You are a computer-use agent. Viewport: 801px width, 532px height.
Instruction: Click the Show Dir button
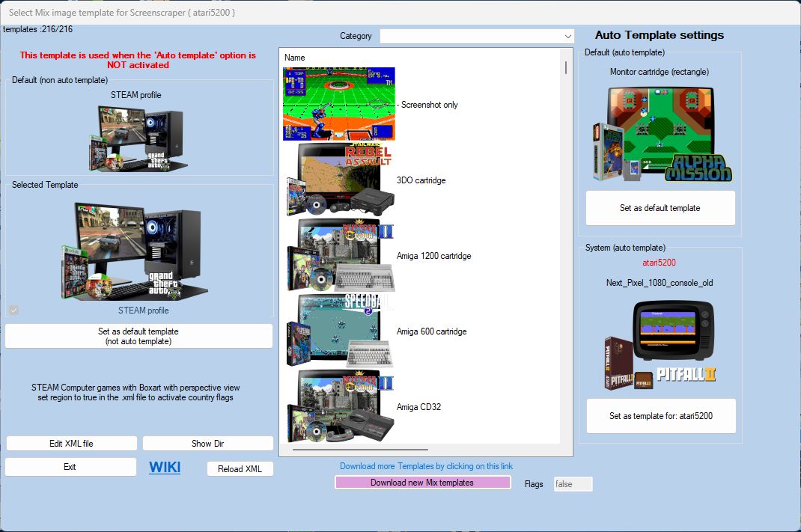click(x=208, y=443)
